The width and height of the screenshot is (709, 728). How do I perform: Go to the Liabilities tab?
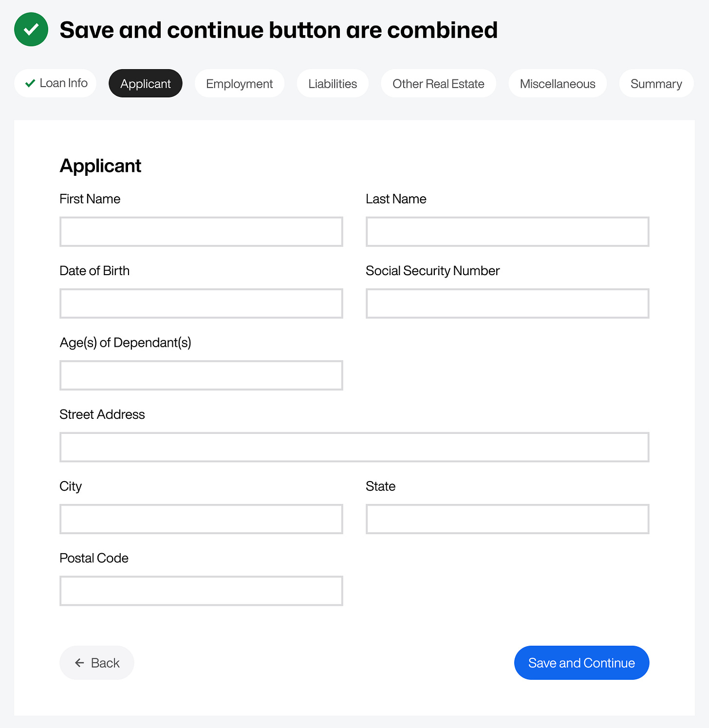pyautogui.click(x=333, y=84)
